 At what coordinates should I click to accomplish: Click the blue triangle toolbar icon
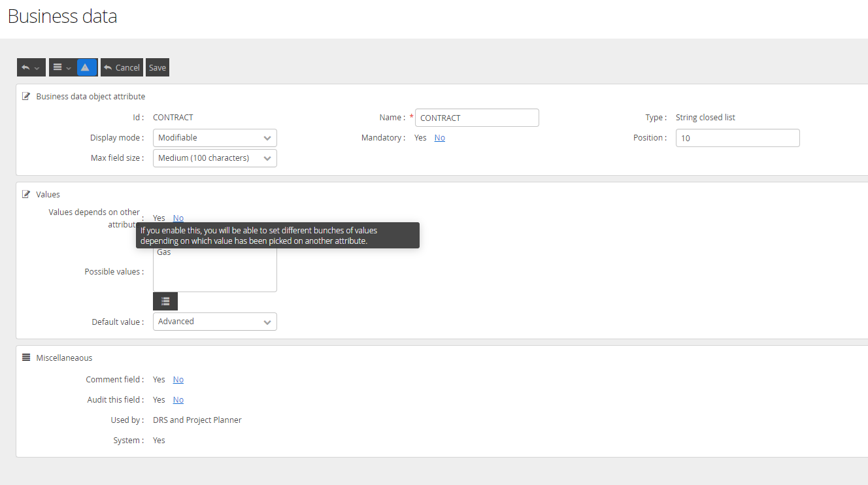click(x=87, y=67)
